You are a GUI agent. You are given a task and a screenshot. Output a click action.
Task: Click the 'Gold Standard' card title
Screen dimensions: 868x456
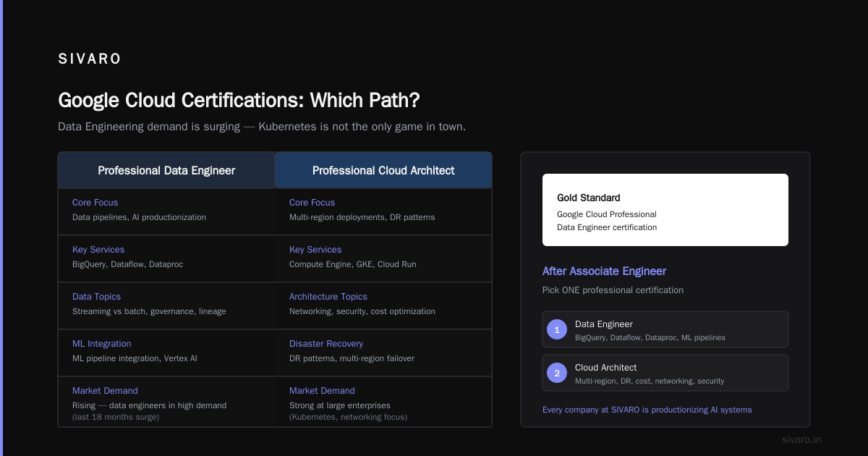tap(588, 198)
